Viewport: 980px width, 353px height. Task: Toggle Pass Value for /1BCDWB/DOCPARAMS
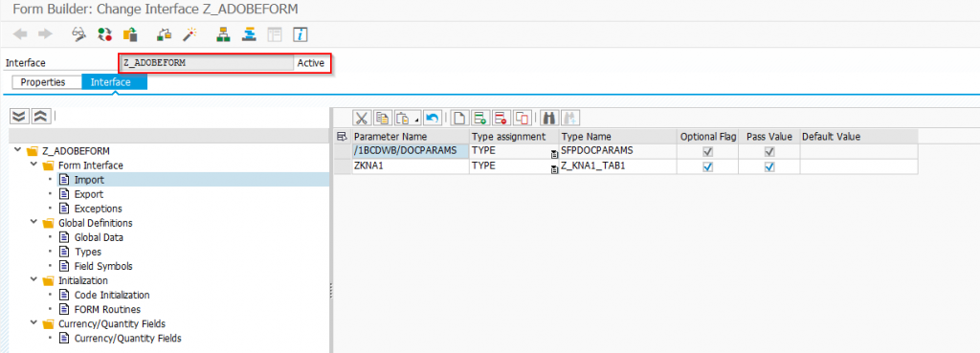coord(770,151)
